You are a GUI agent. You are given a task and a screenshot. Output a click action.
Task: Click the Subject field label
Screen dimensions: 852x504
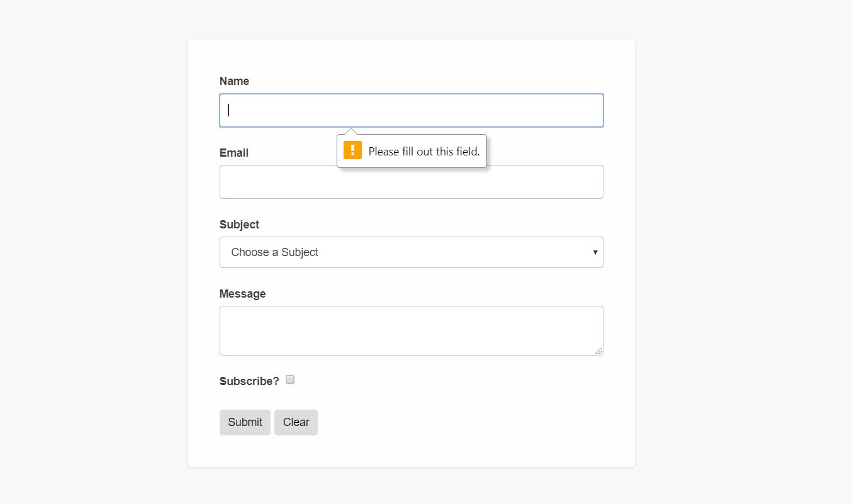point(239,225)
